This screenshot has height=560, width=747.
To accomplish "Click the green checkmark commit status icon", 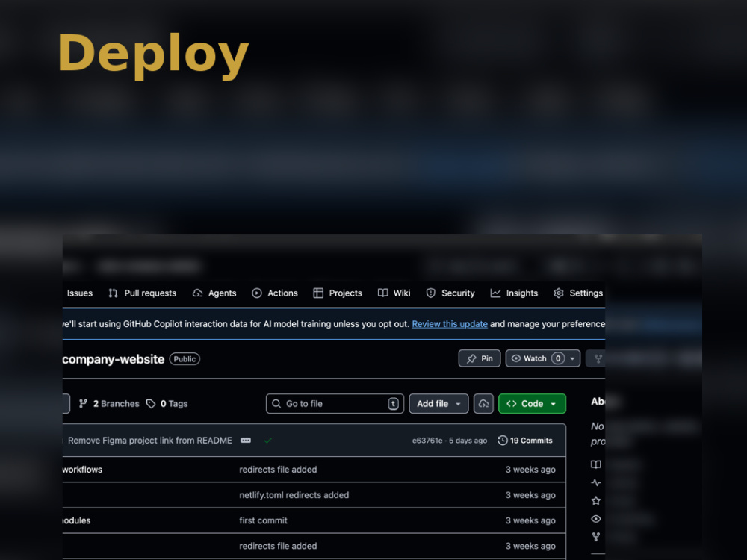I will click(268, 441).
